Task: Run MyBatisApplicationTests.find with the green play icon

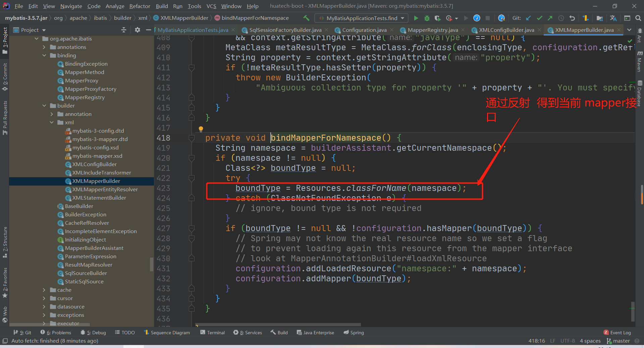Action: [416, 18]
